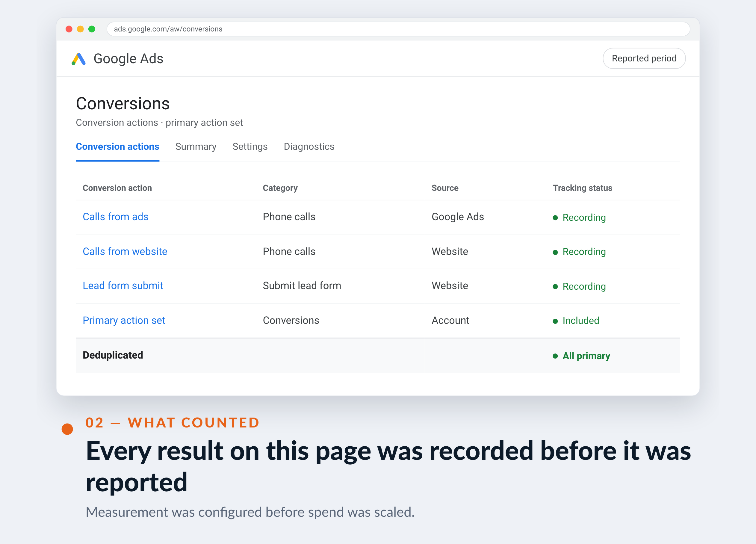Click the Google Ads wordmark text
This screenshot has width=756, height=544.
(128, 59)
